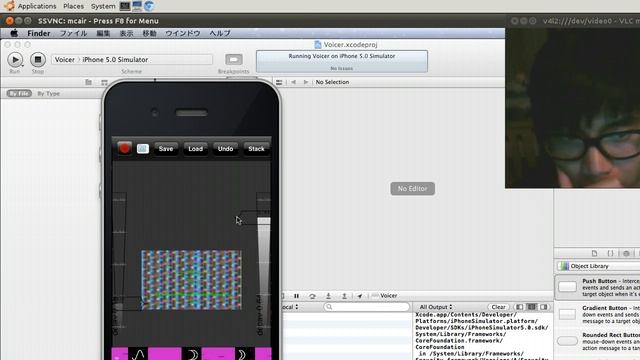Click the object library cube icon
The width and height of the screenshot is (640, 360).
(626, 253)
